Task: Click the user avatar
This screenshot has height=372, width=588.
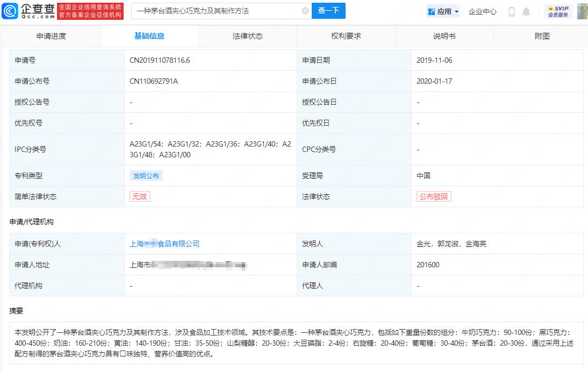Action: tap(582, 11)
